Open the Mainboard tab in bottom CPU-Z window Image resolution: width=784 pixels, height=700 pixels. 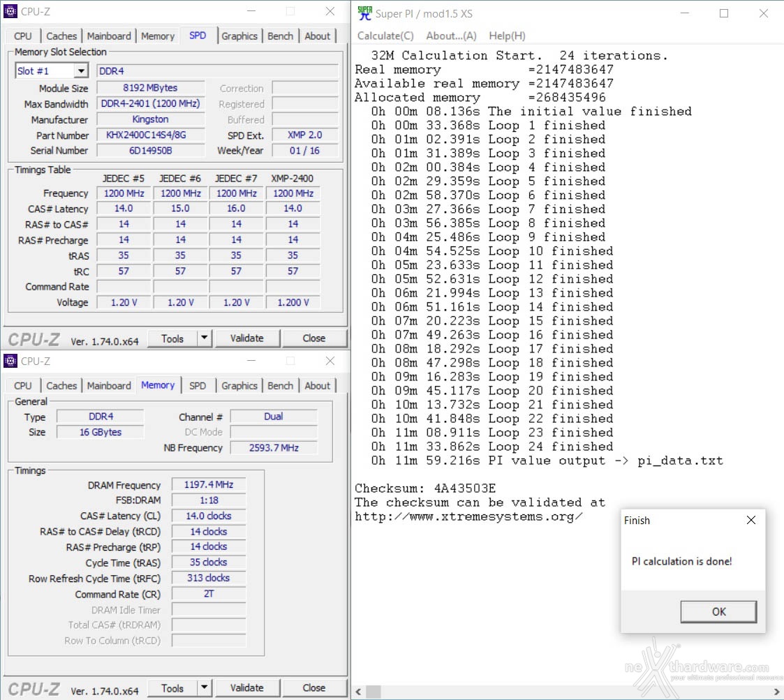[109, 385]
